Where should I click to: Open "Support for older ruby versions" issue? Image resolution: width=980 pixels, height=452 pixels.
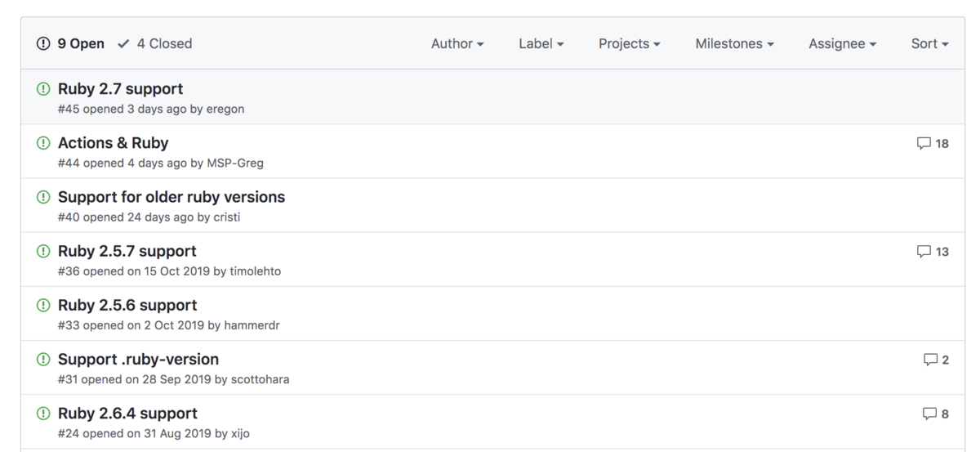tap(171, 197)
